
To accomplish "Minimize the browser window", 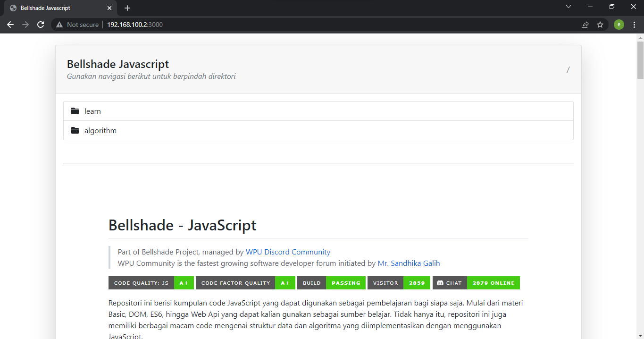I will [x=590, y=7].
